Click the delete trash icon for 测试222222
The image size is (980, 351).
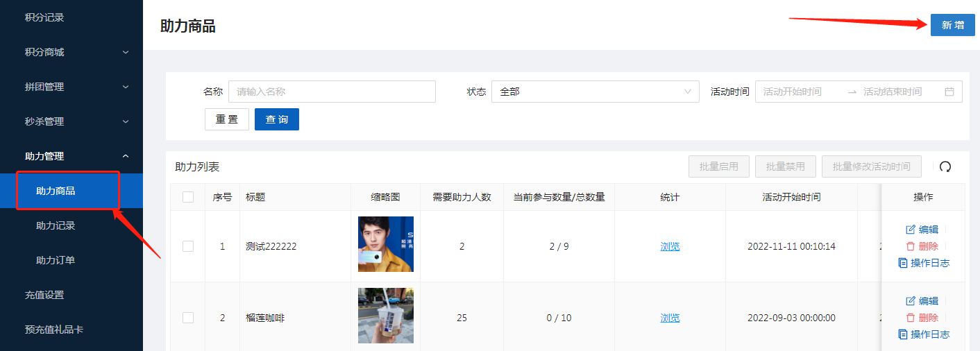coord(911,246)
